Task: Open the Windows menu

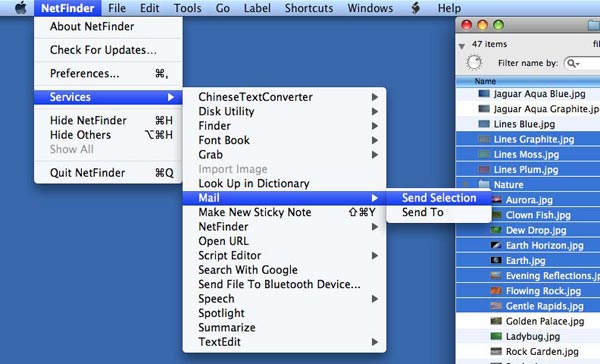Action: tap(370, 8)
